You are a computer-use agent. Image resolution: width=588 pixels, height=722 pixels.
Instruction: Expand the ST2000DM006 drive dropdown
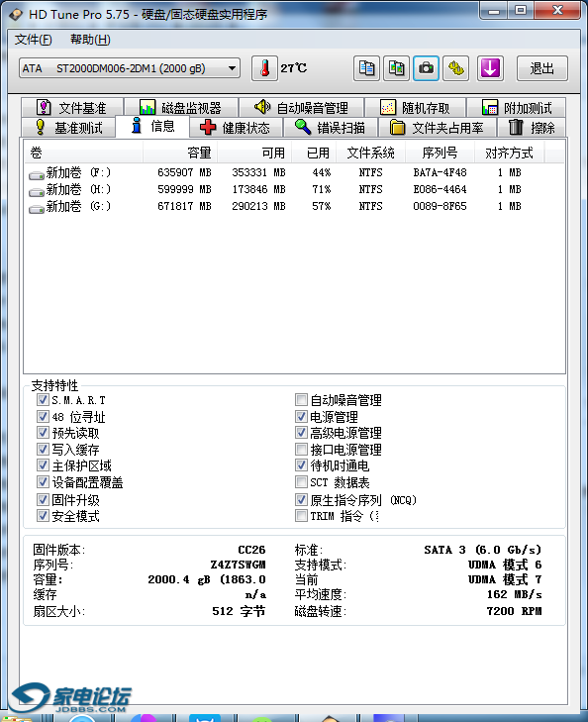[232, 68]
